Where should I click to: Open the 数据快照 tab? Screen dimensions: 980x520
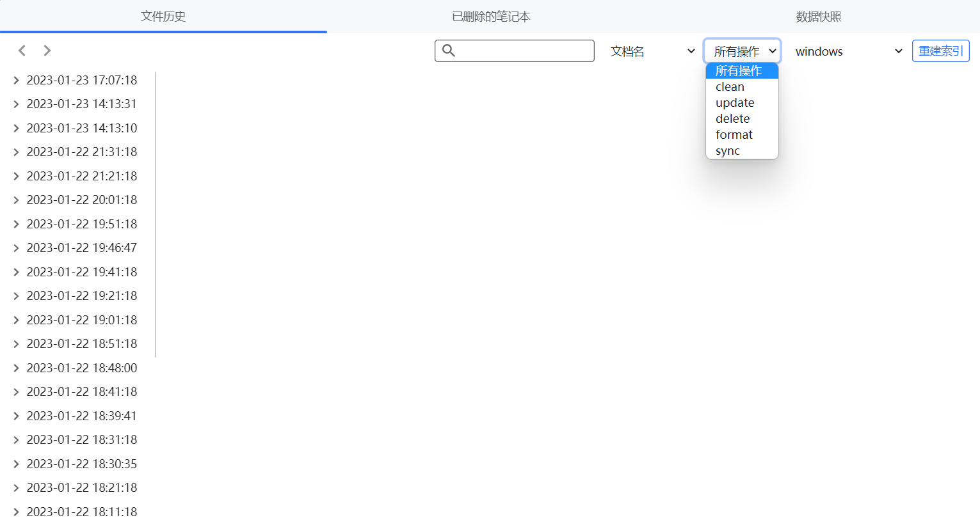819,17
